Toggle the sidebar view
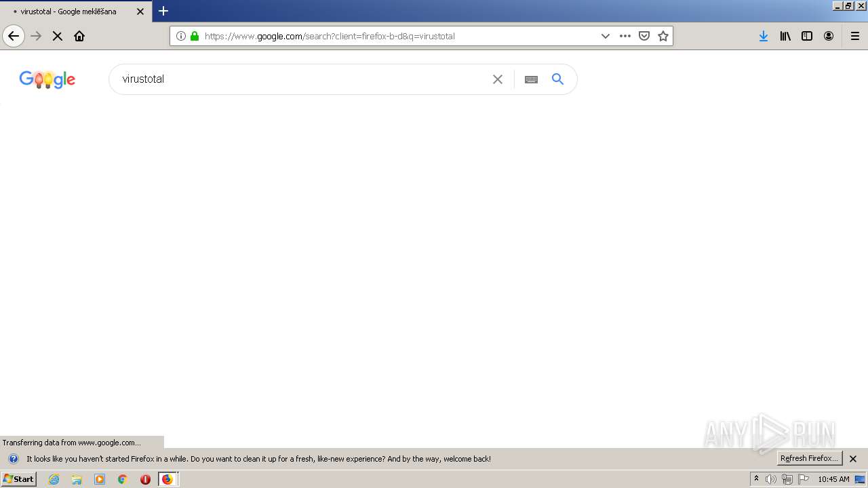 point(807,36)
